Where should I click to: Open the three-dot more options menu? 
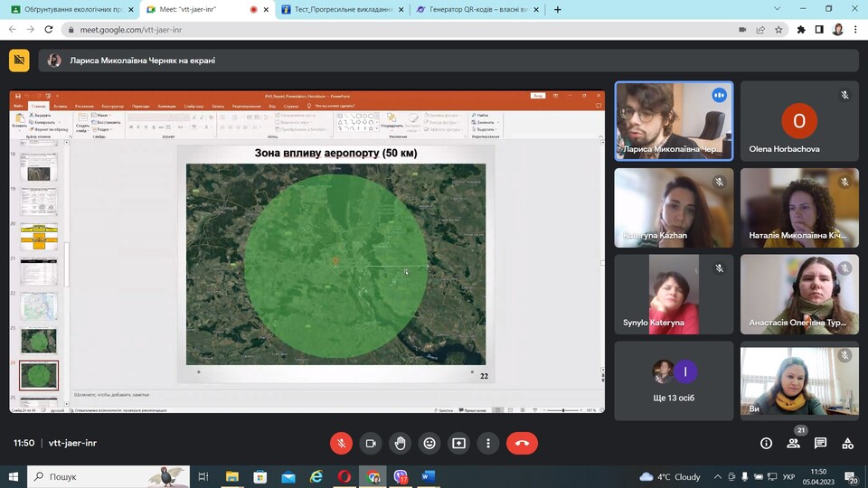[488, 443]
